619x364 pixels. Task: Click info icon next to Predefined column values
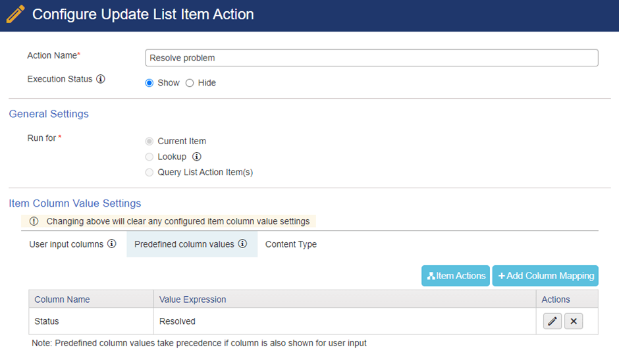[x=243, y=244]
